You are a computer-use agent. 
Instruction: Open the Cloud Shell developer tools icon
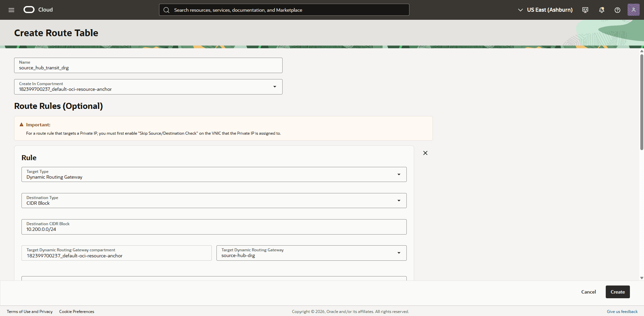[x=585, y=10]
